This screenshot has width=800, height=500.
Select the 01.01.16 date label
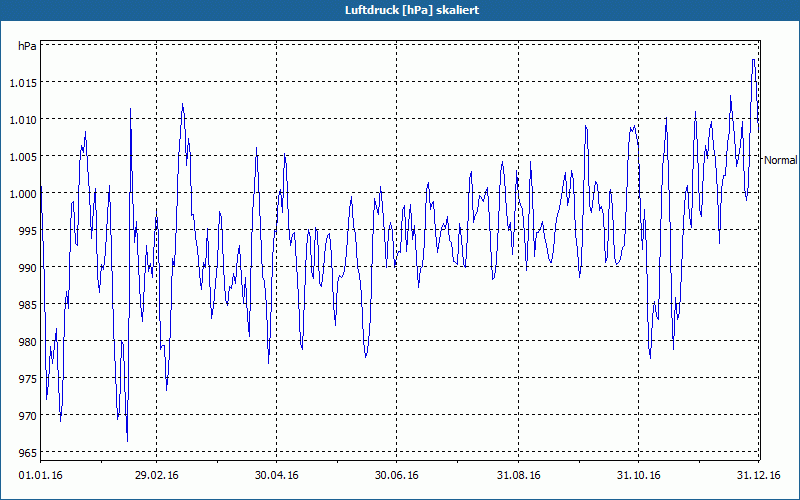point(40,475)
